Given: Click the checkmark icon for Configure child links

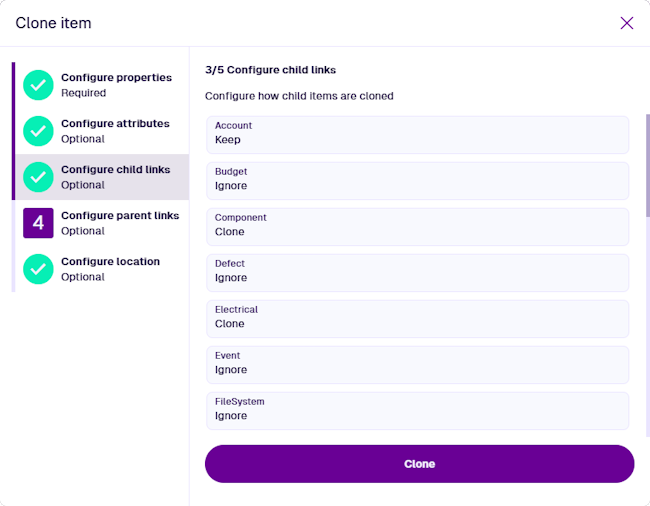Looking at the screenshot, I should [38, 177].
